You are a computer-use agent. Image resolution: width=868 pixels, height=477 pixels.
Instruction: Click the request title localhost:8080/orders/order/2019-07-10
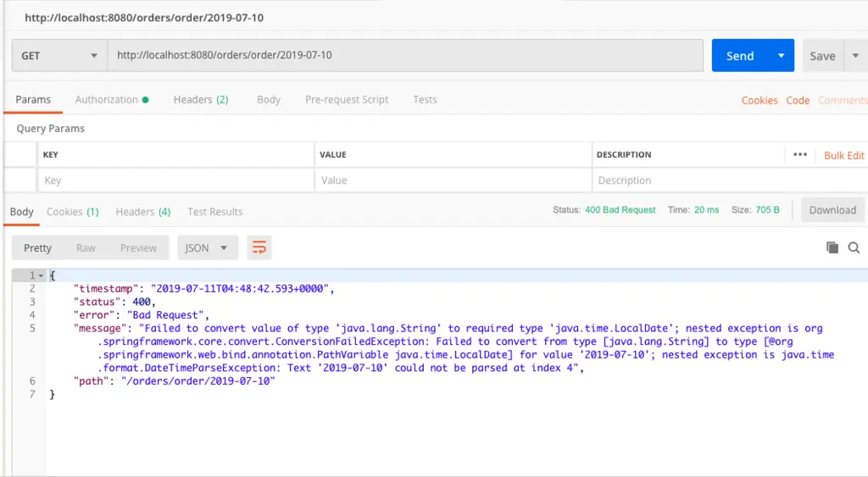[x=144, y=18]
